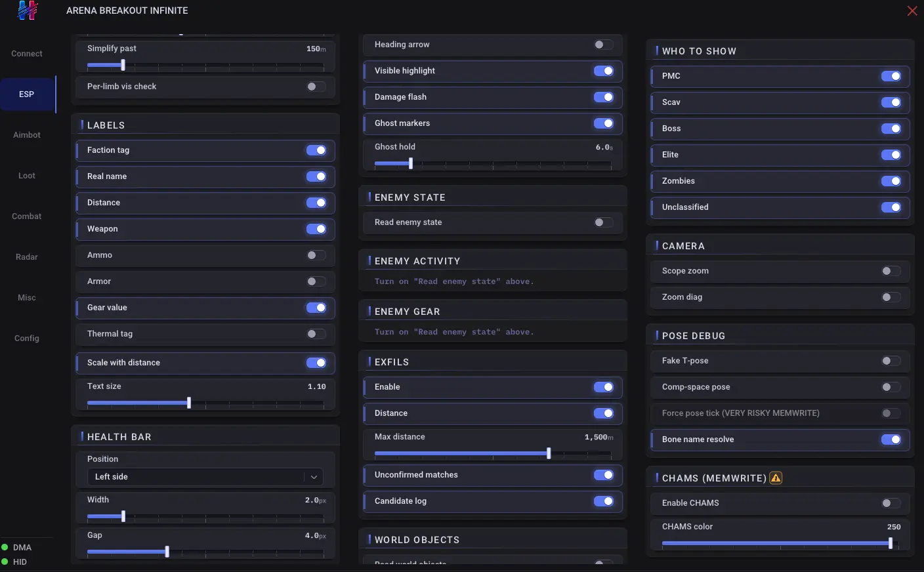The width and height of the screenshot is (924, 572).
Task: Switch to the Misc tab
Action: (27, 298)
